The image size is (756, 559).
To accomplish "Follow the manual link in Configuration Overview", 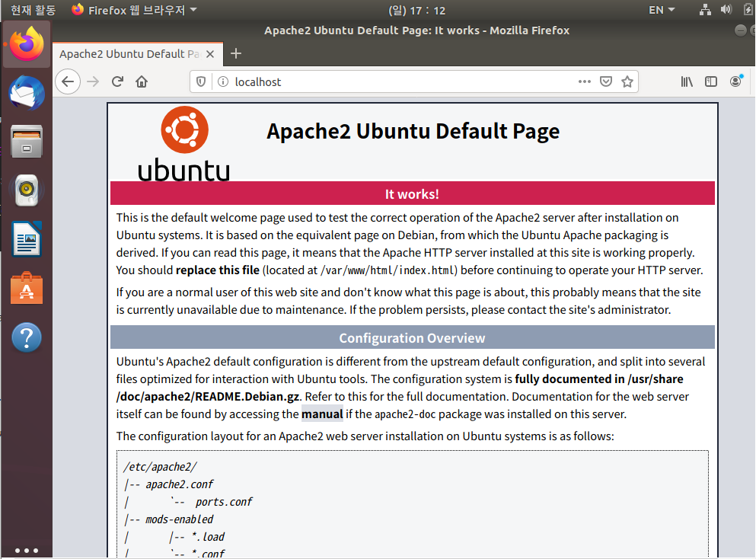I will pyautogui.click(x=322, y=414).
